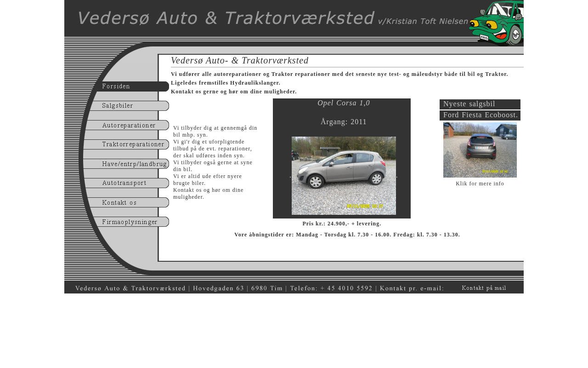Click the 'Årgang: 2011' text
588x368 pixels.
344,122
